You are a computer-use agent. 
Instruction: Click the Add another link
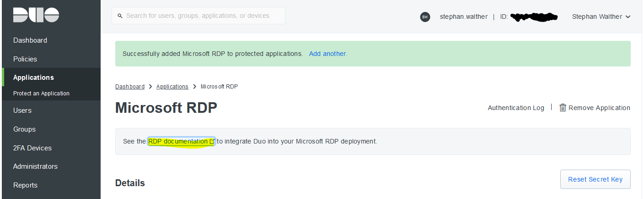pyautogui.click(x=327, y=54)
